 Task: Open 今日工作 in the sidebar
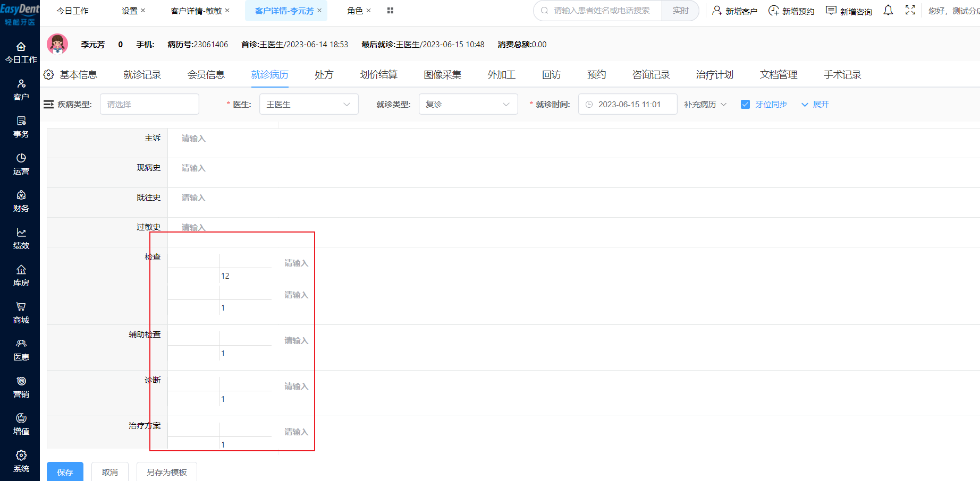coord(21,53)
